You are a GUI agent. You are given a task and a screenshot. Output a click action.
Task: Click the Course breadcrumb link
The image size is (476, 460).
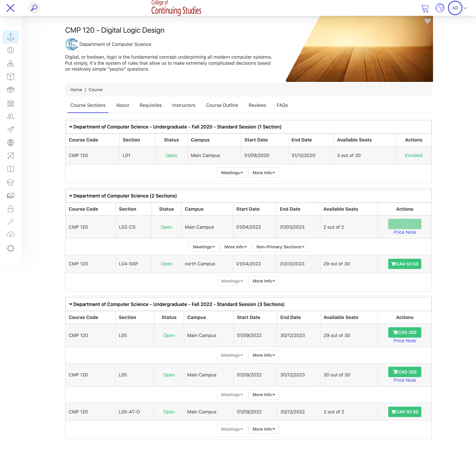95,89
